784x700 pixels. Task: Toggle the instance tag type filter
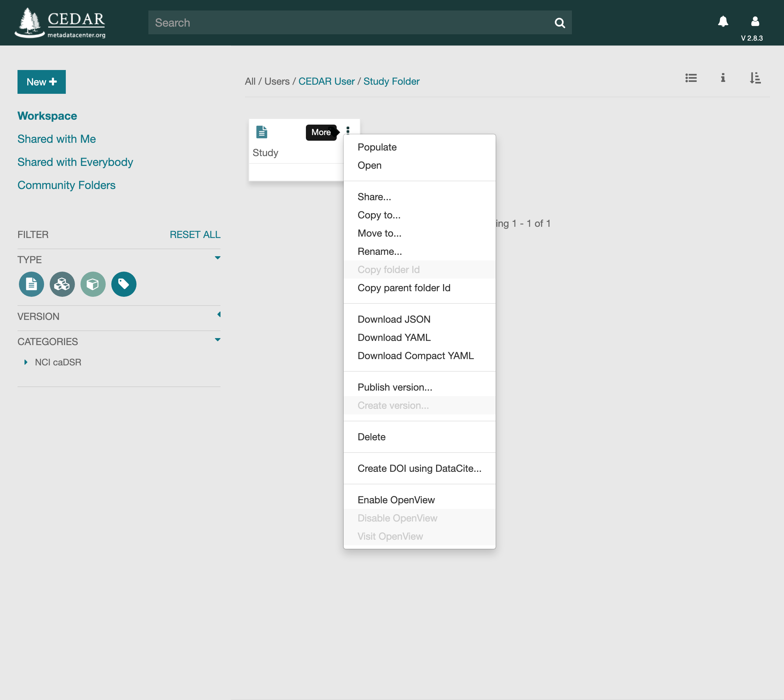pyautogui.click(x=124, y=284)
